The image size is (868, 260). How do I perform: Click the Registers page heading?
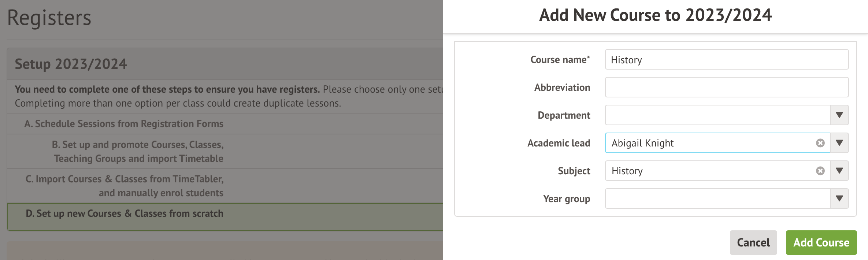[x=49, y=18]
